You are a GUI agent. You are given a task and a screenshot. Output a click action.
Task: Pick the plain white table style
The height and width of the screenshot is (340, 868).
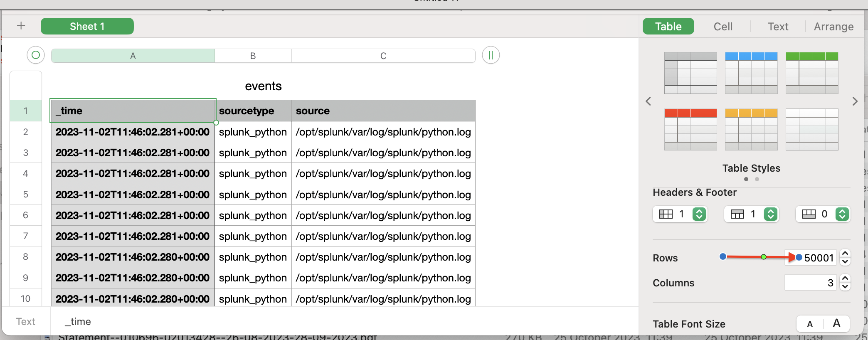coord(811,129)
